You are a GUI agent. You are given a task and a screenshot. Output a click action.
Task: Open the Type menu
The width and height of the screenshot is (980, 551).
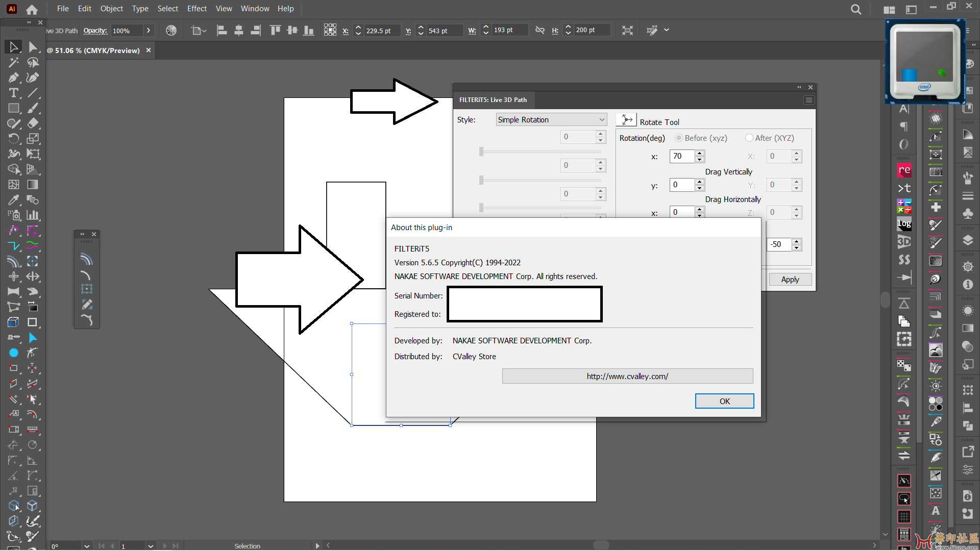pyautogui.click(x=140, y=9)
